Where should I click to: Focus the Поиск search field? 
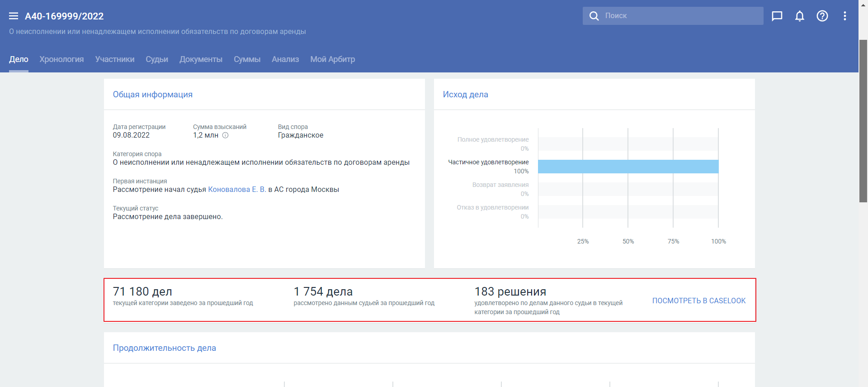coord(673,16)
